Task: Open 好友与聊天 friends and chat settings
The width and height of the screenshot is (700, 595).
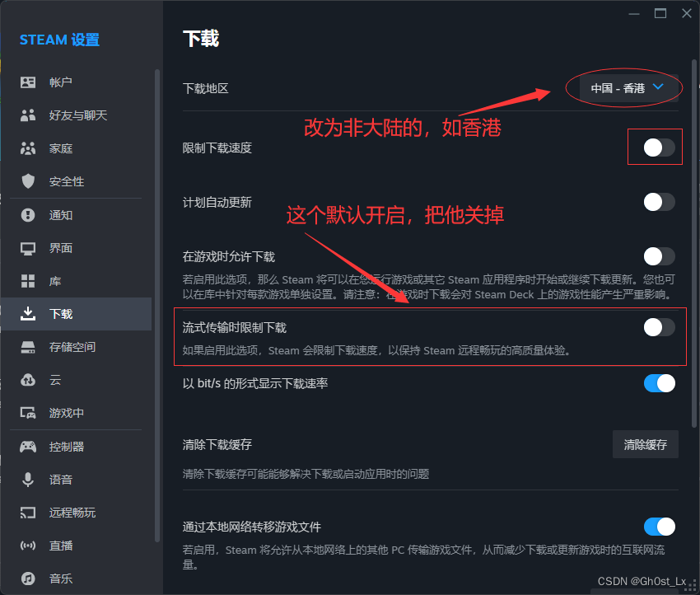Action: pyautogui.click(x=29, y=115)
